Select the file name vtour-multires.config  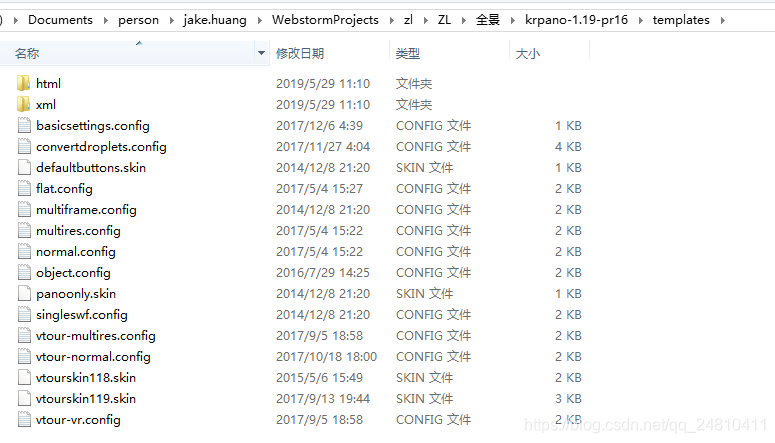point(96,336)
